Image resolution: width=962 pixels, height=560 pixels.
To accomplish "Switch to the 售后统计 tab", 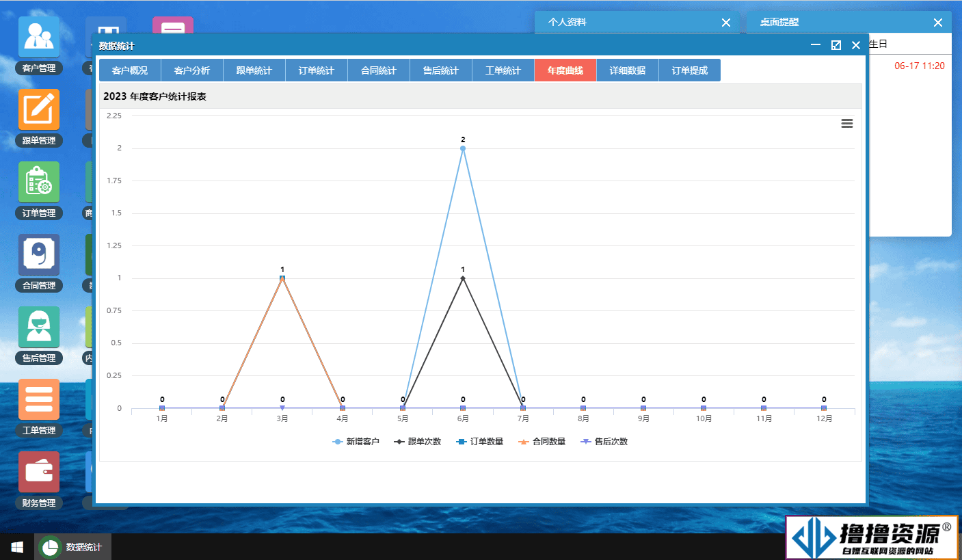I will (441, 70).
